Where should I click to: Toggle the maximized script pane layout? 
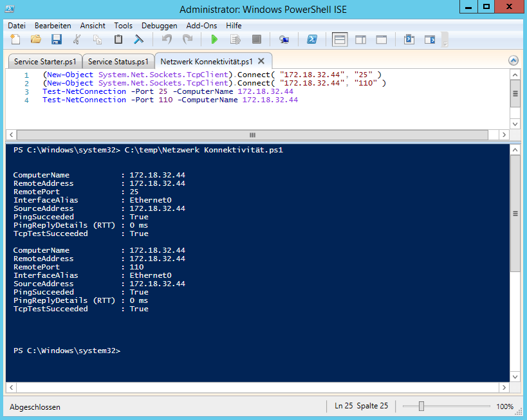(x=381, y=40)
